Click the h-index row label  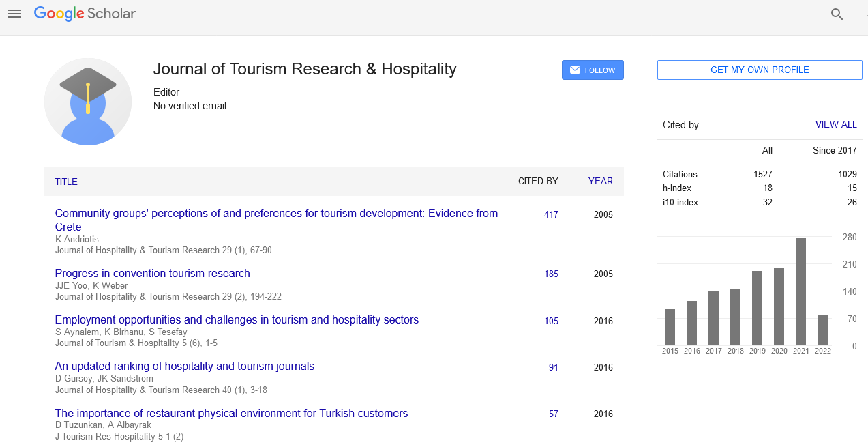click(x=676, y=188)
